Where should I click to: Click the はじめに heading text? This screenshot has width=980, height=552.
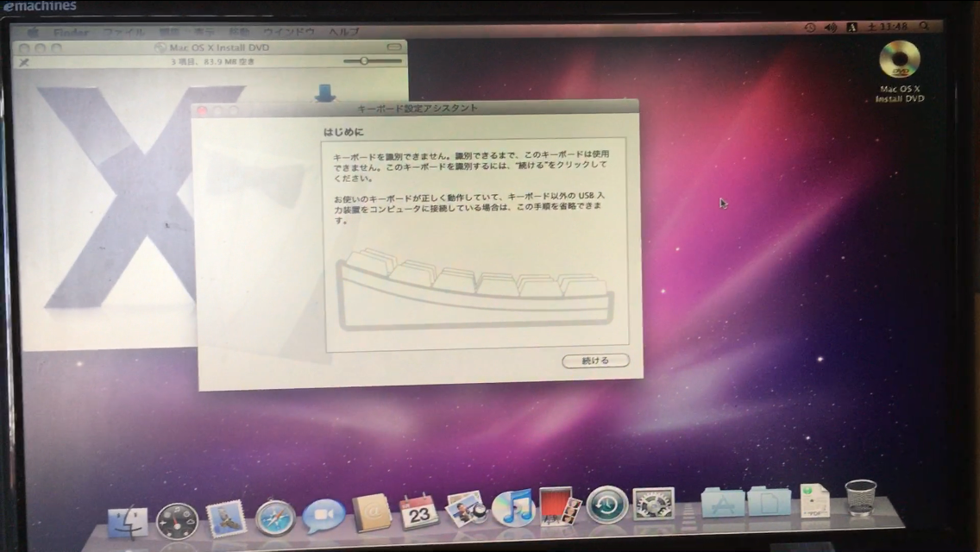tap(343, 132)
